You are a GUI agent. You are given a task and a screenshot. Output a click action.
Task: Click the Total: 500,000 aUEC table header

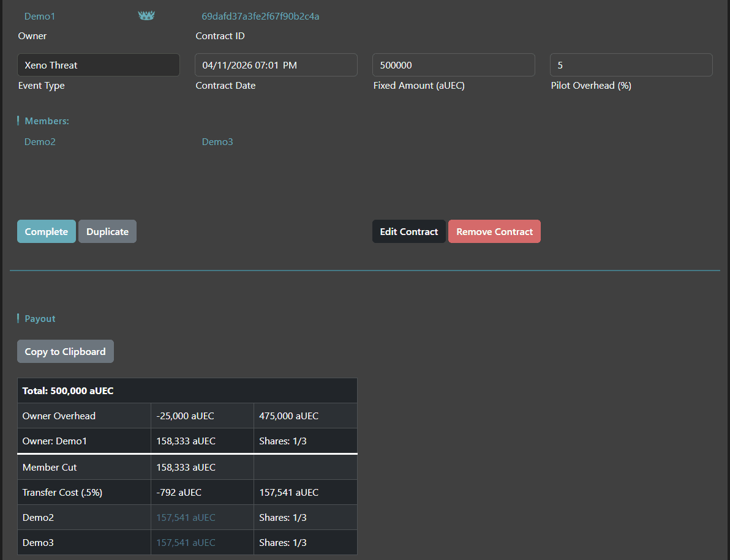pyautogui.click(x=67, y=390)
